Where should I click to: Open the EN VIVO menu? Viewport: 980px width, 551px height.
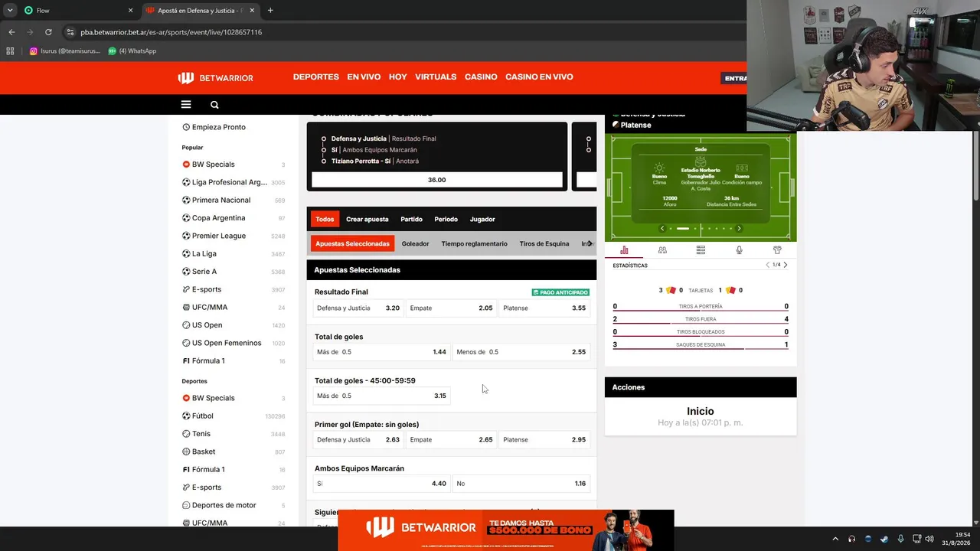[364, 77]
